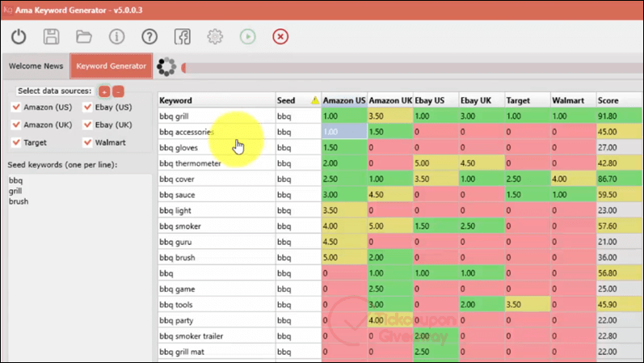Visit the Facebook page icon
The image size is (644, 363).
coord(182,36)
